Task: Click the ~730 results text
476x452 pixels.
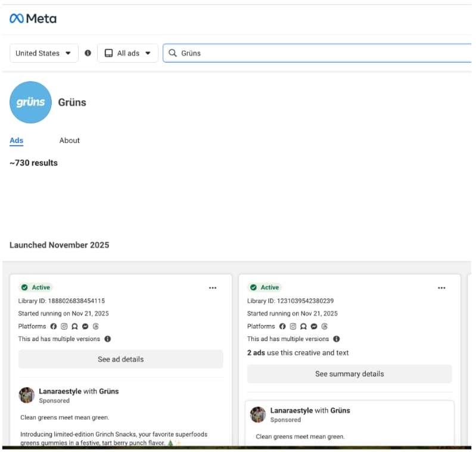Action: coord(33,163)
